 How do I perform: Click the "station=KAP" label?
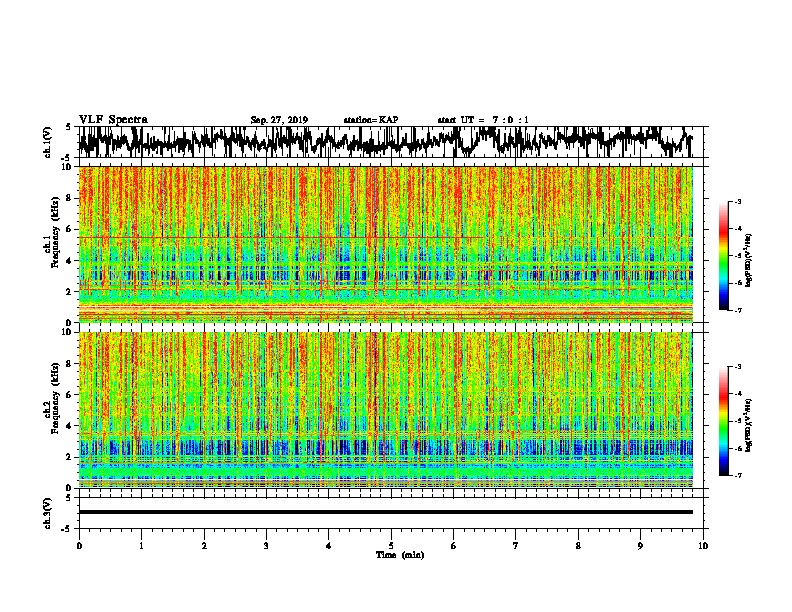(371, 120)
